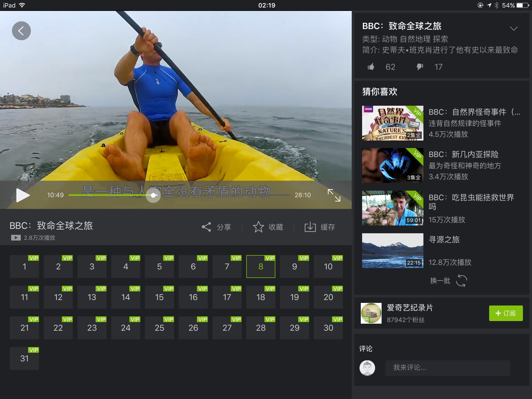Dislike the video with thumbs down

pyautogui.click(x=420, y=67)
